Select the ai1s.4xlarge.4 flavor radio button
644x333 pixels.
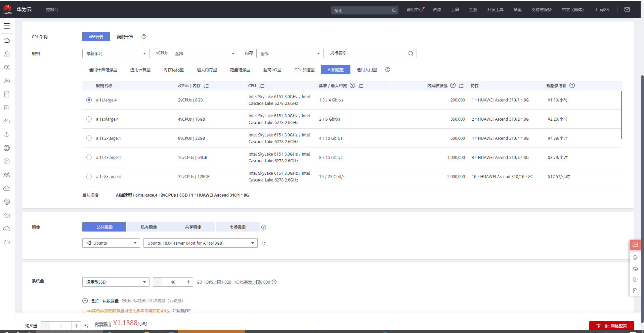point(89,157)
